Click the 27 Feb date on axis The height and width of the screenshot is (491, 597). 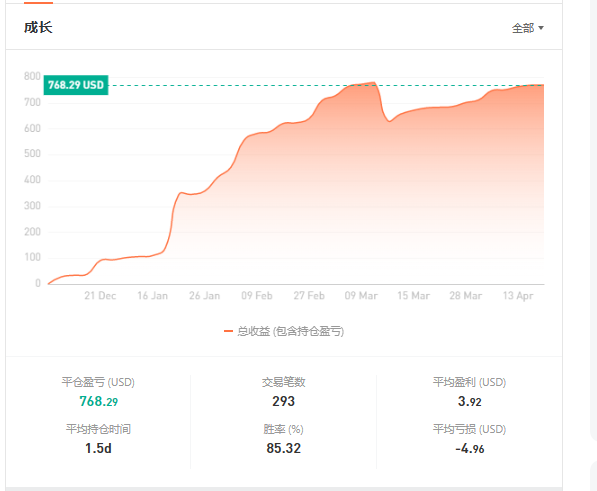309,296
